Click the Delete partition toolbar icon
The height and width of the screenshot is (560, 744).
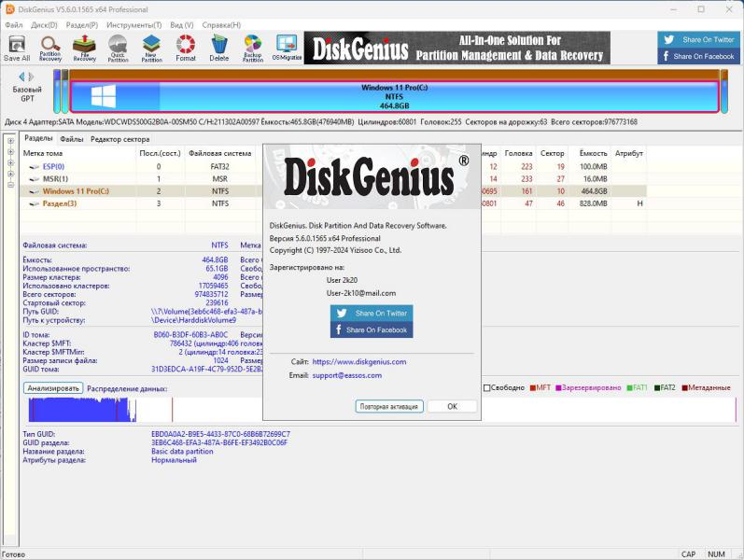(x=219, y=49)
